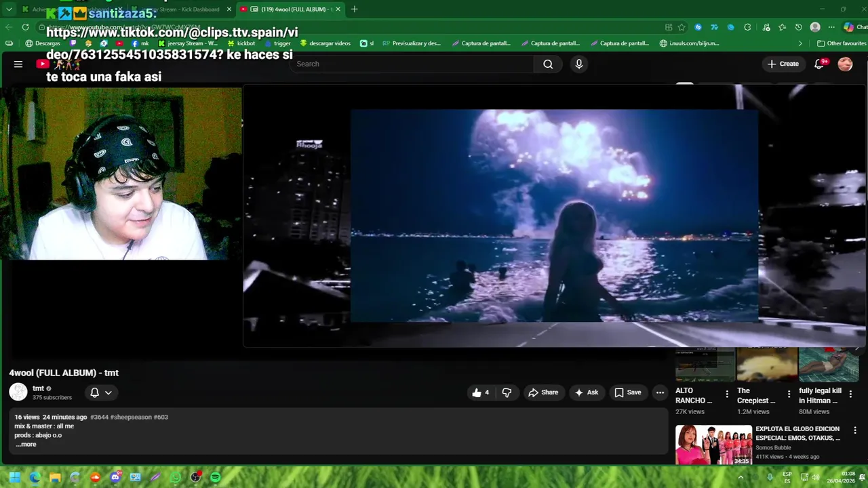Open i.nuuls.com bookmark

690,43
